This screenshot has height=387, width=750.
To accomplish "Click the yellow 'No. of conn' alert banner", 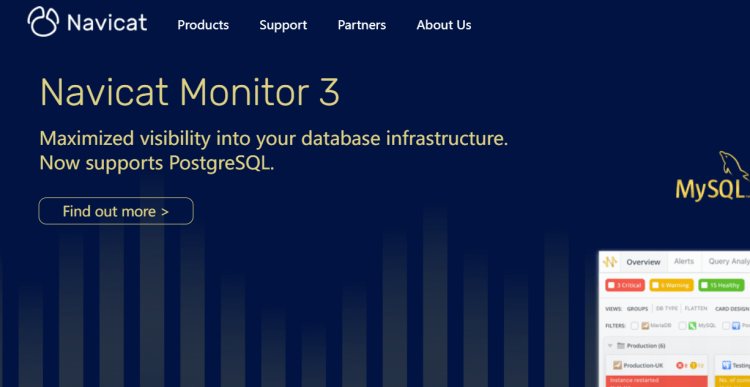I will click(732, 381).
